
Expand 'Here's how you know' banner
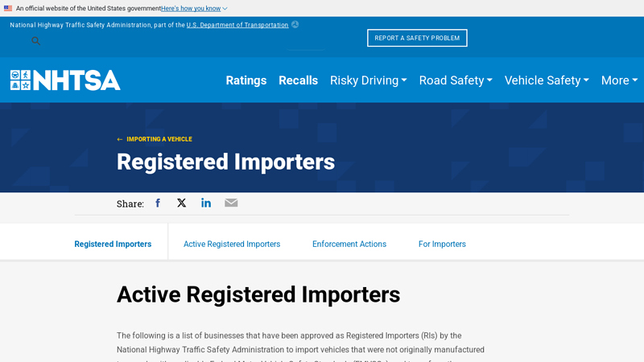click(194, 8)
